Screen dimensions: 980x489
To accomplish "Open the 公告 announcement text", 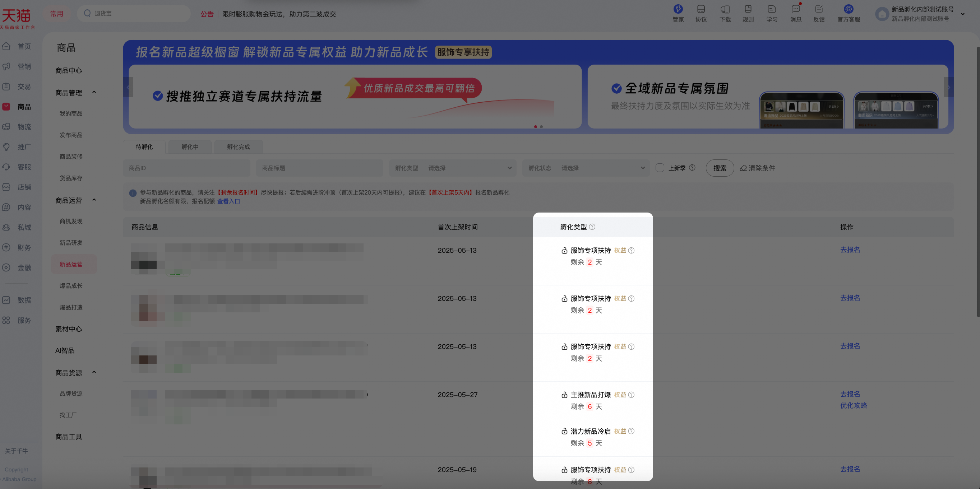I will click(x=279, y=14).
